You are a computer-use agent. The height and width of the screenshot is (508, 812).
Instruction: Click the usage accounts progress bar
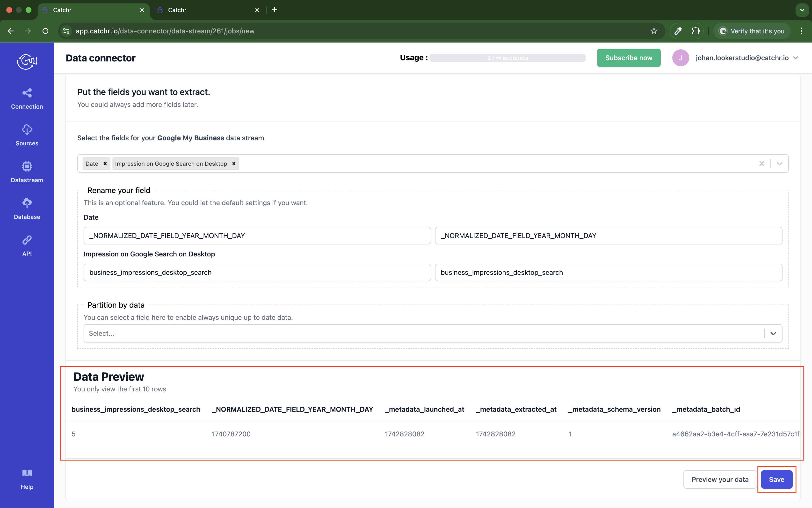click(508, 58)
